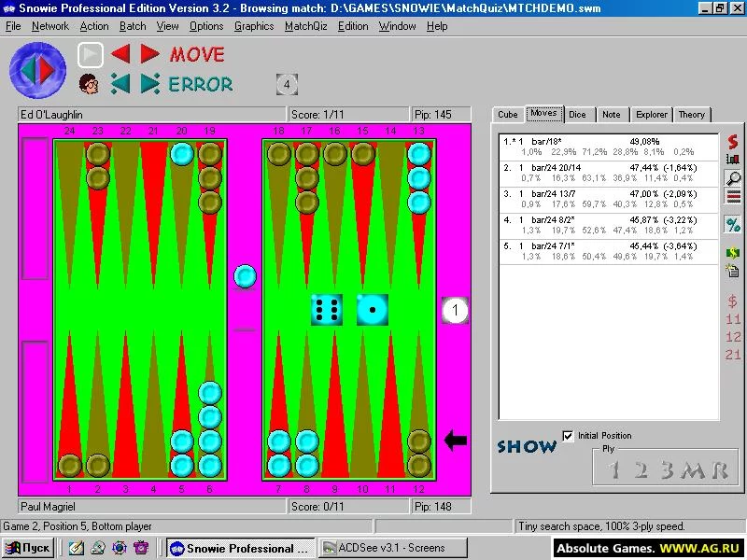Click the magnifying glass icon
The height and width of the screenshot is (560, 747).
pos(733,177)
